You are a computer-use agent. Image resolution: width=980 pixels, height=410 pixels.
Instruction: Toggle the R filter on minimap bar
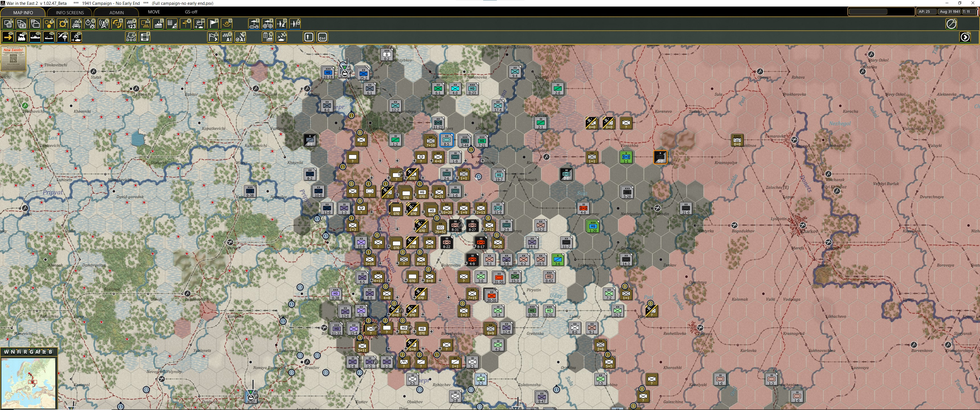click(25, 352)
